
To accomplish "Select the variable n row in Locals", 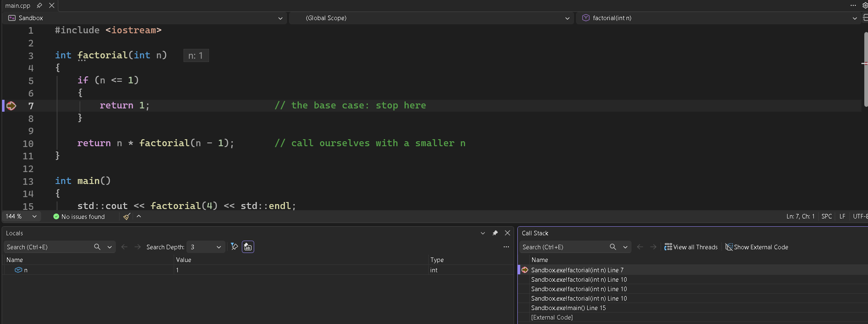I will tap(258, 270).
